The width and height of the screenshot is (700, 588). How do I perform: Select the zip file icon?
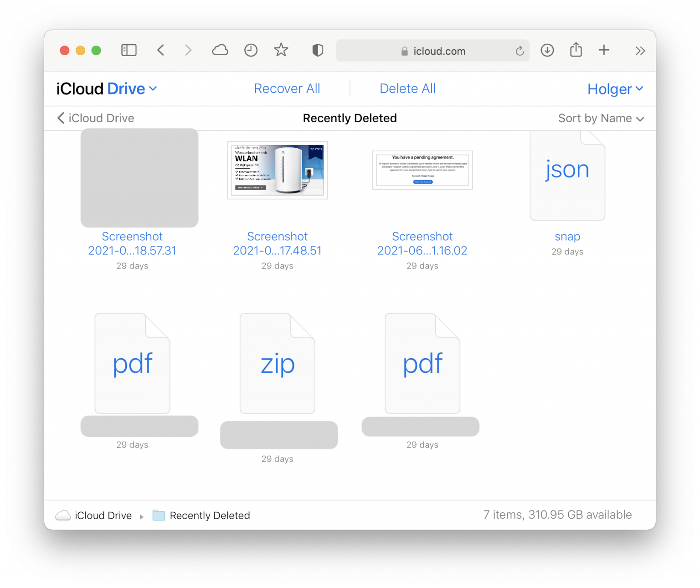[278, 363]
